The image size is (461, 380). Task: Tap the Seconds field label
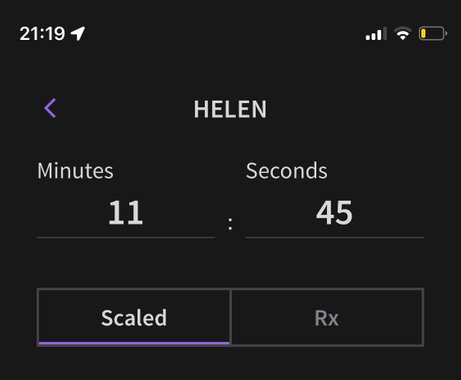(287, 171)
